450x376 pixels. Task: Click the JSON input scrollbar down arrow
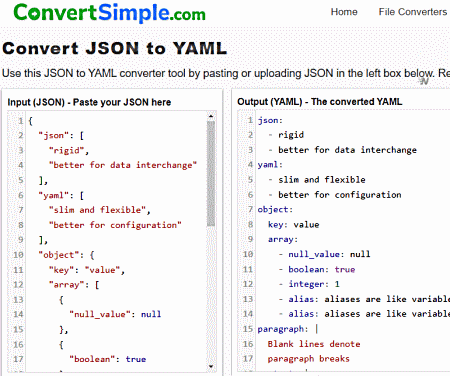click(x=211, y=367)
